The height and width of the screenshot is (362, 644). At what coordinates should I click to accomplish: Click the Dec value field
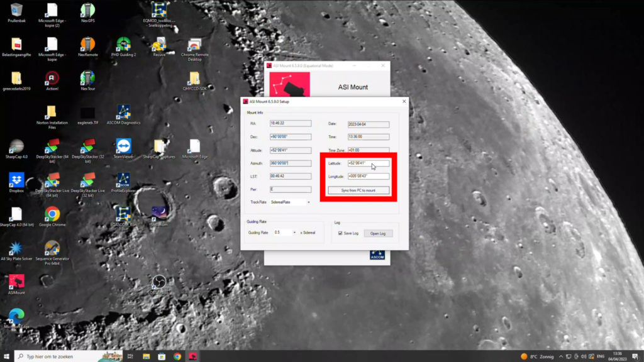[291, 136]
